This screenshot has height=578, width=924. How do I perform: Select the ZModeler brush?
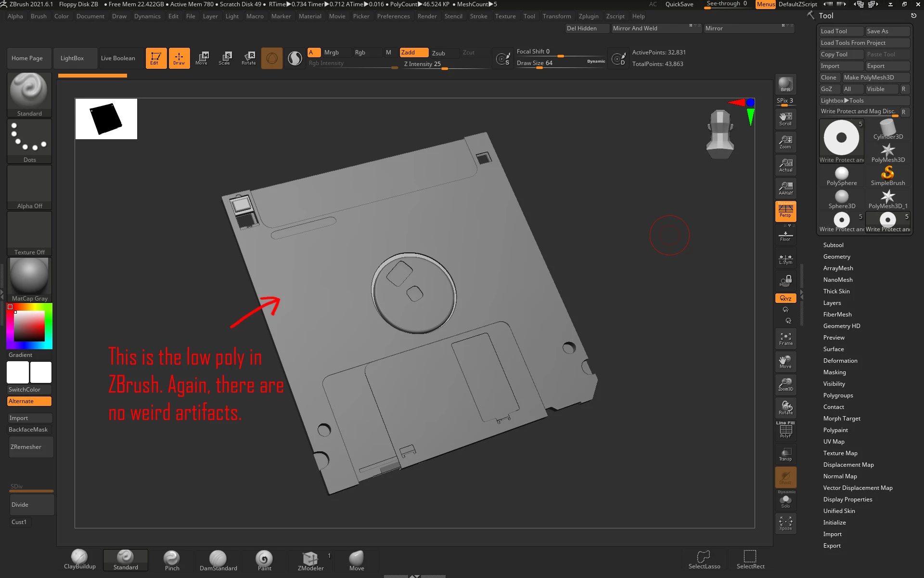[310, 560]
